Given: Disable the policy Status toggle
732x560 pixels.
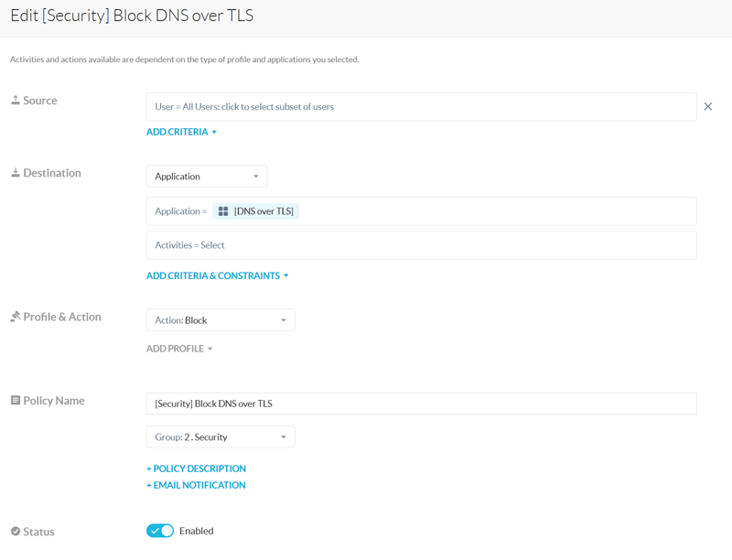Looking at the screenshot, I should (160, 531).
